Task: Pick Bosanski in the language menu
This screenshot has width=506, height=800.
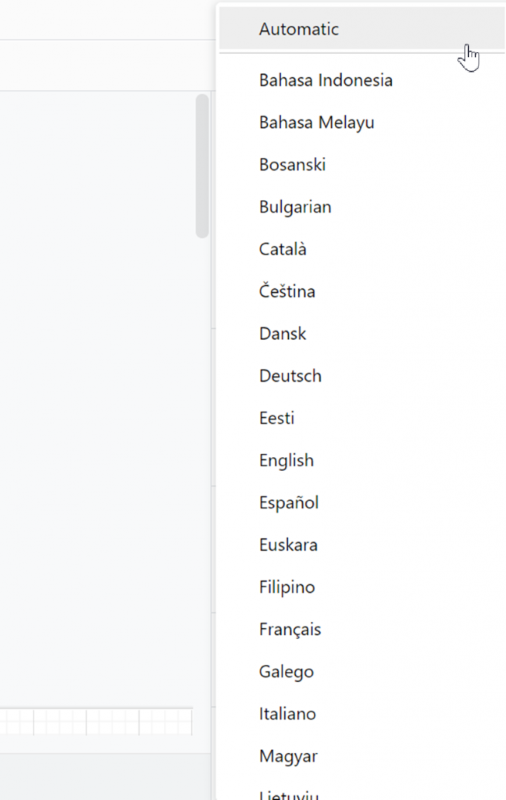Action: (362, 165)
